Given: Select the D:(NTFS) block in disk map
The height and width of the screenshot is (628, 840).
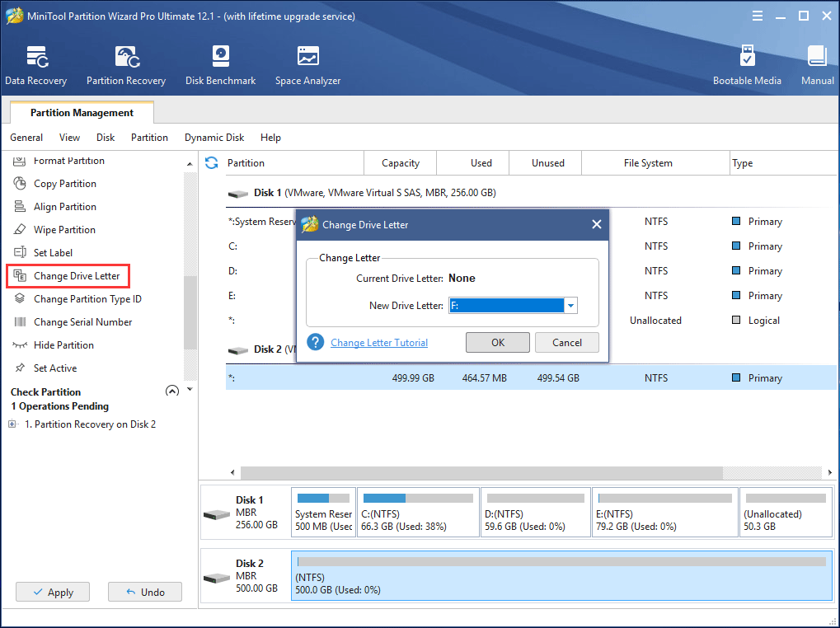Looking at the screenshot, I should point(535,513).
